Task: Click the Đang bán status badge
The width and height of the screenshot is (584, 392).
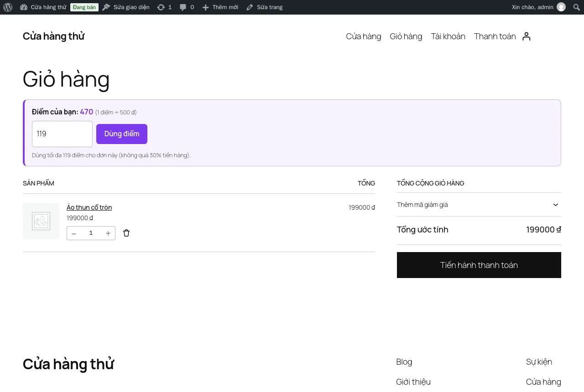Action: [84, 7]
